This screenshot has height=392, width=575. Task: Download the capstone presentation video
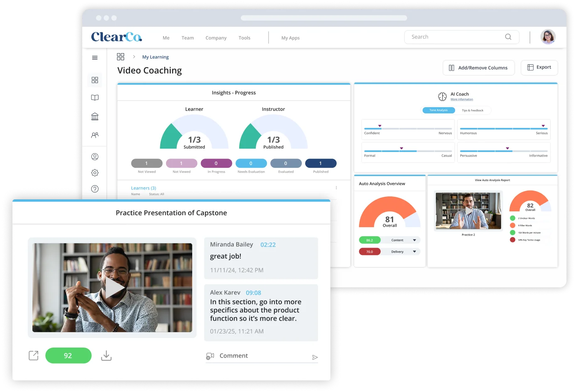coord(106,355)
